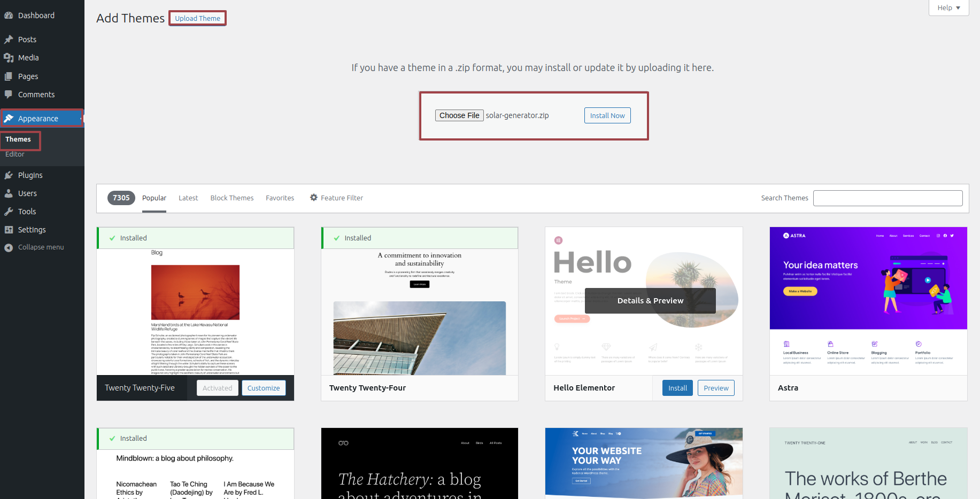This screenshot has width=980, height=499.
Task: Click the Collapse menu arrow icon
Action: [x=9, y=247]
